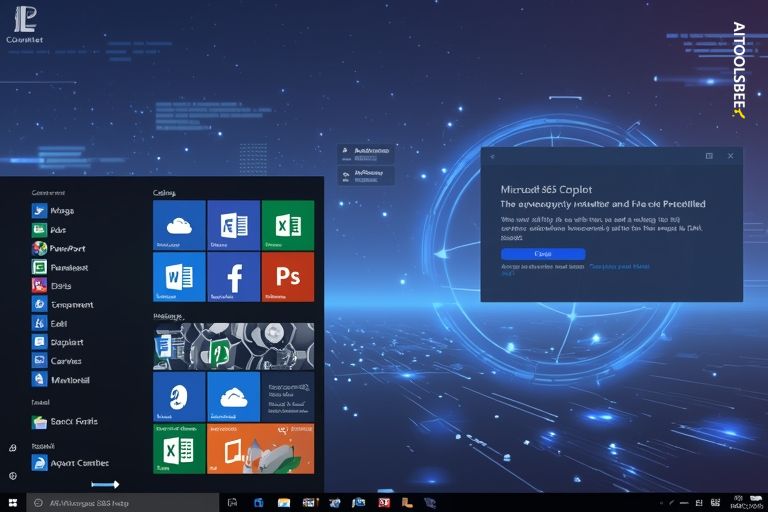768x512 pixels.
Task: Open the second notification card on desktop
Action: tap(366, 176)
